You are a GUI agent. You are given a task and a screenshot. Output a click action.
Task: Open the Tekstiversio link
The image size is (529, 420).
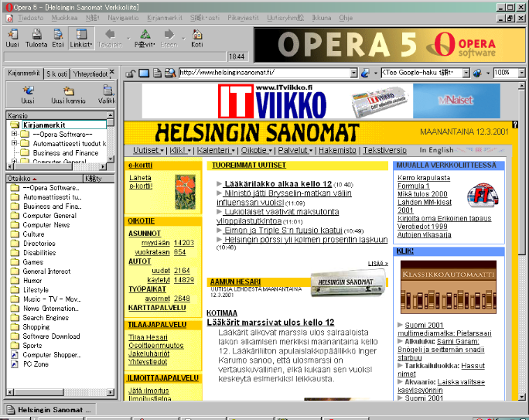(x=384, y=151)
